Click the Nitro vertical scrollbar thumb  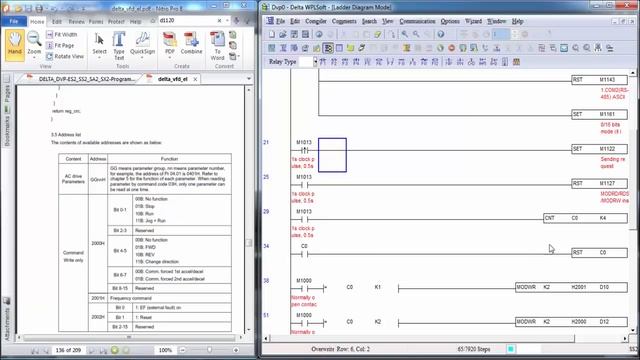click(x=249, y=243)
